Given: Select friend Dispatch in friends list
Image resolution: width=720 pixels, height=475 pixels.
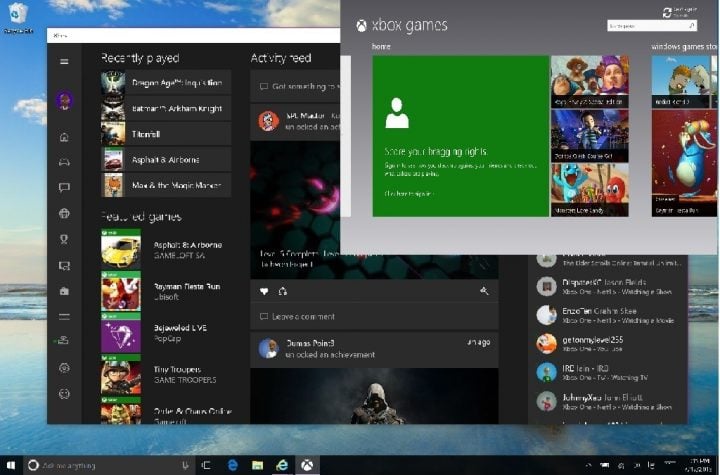Looking at the screenshot, I should click(x=610, y=286).
